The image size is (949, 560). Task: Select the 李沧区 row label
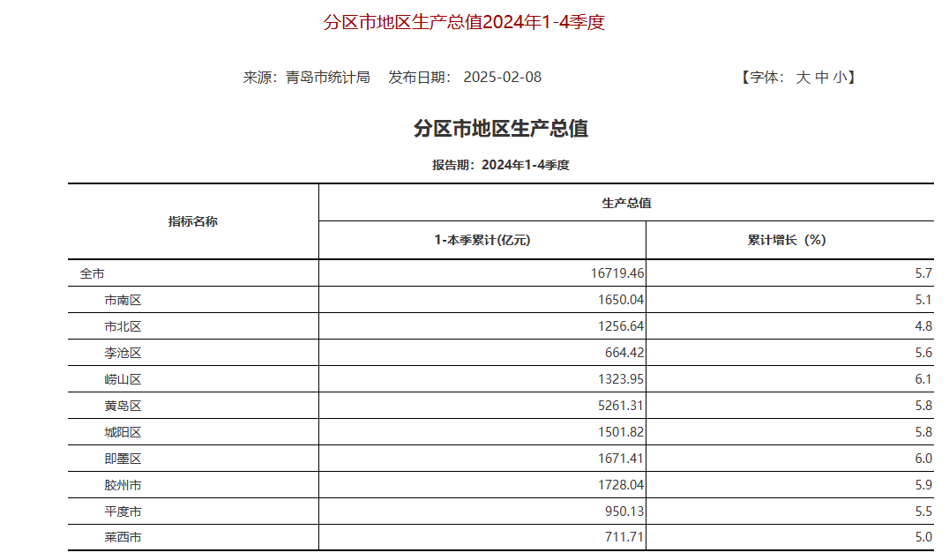(x=123, y=353)
